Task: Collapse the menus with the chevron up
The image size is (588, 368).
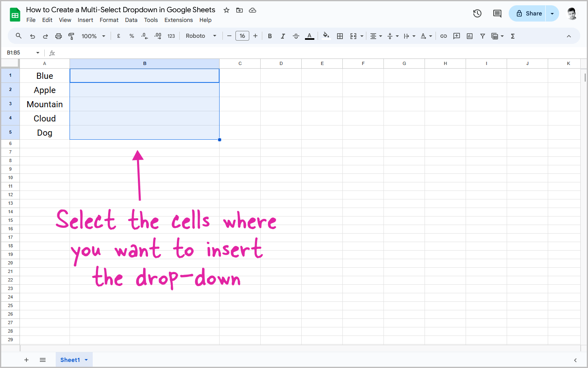Action: [x=569, y=36]
